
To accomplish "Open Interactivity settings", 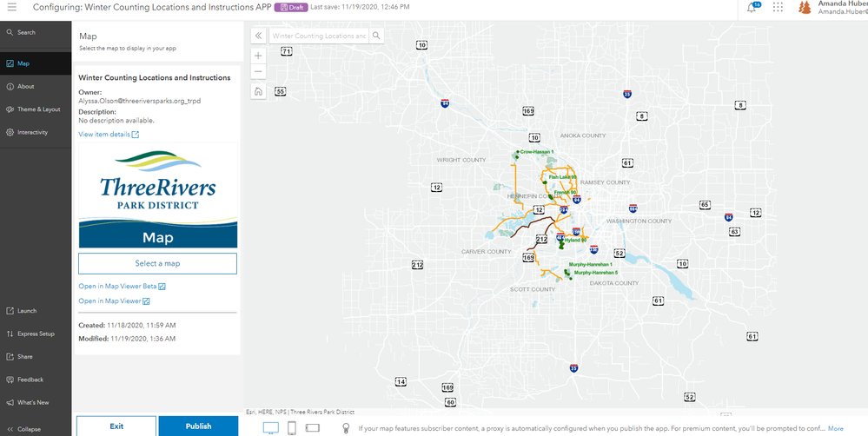I will pyautogui.click(x=36, y=132).
